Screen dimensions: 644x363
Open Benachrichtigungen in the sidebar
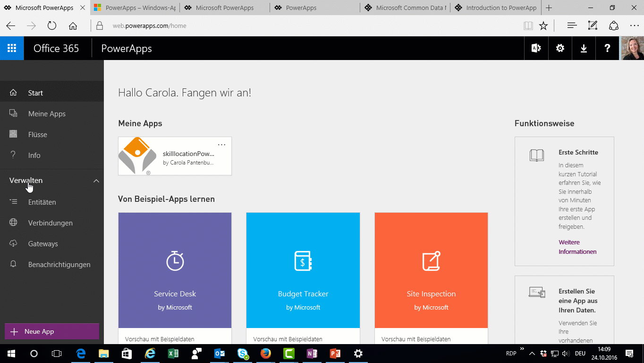pos(52,265)
